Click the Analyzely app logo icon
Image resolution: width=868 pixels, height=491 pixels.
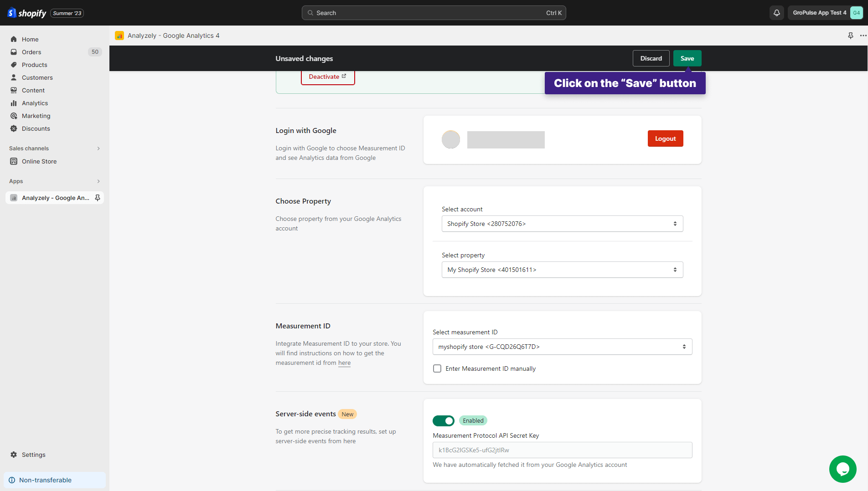tap(119, 36)
